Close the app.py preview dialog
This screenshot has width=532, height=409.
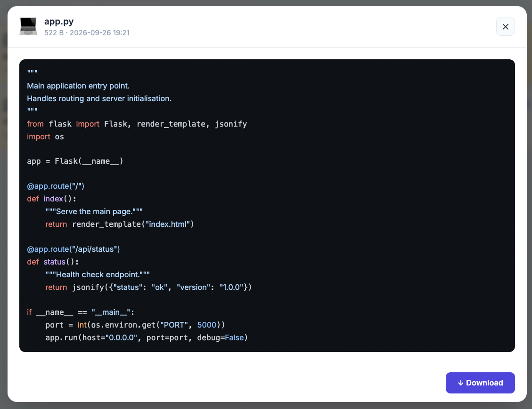tap(505, 26)
